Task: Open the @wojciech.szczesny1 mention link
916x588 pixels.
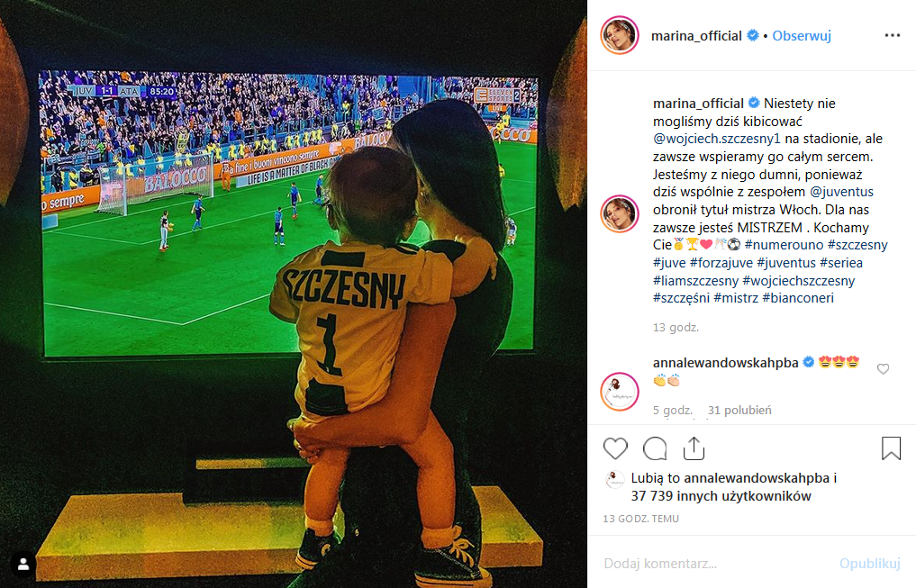Action: (x=717, y=139)
